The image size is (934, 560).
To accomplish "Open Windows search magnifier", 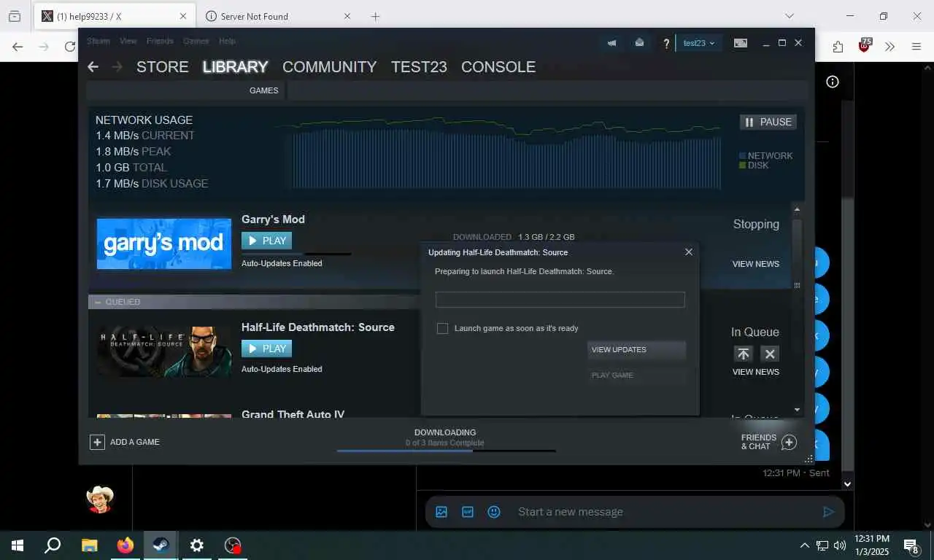I will point(53,545).
